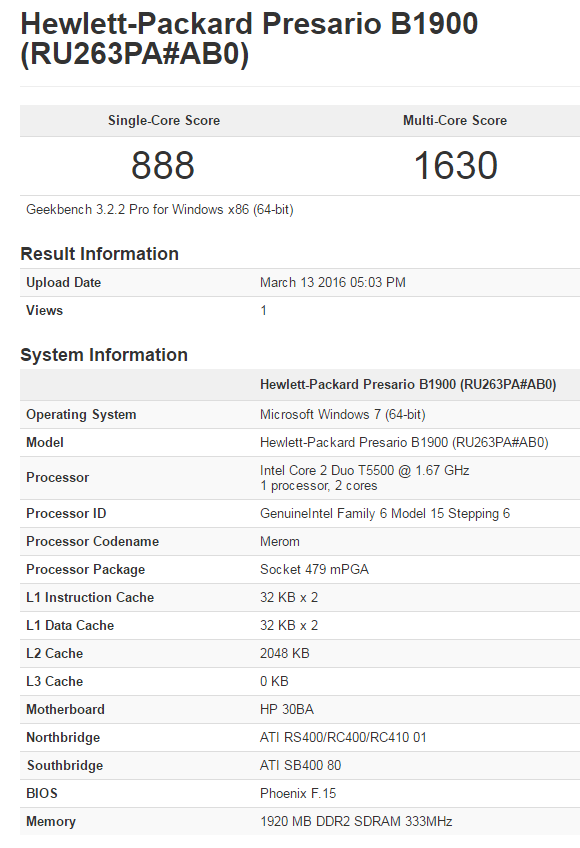Select Intel Core 2 Duo T5500 text
Screen dimensions: 580x848
coord(365,471)
